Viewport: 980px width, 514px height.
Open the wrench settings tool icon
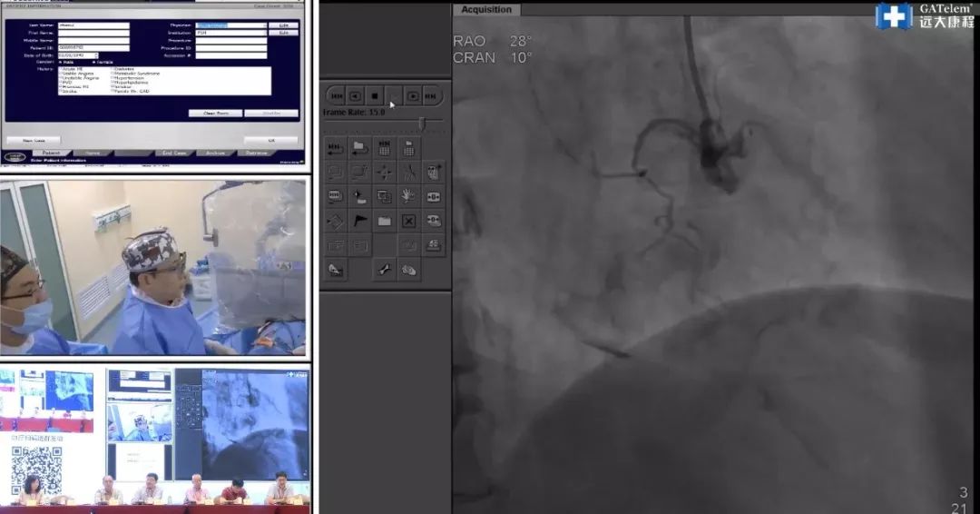[x=385, y=270]
